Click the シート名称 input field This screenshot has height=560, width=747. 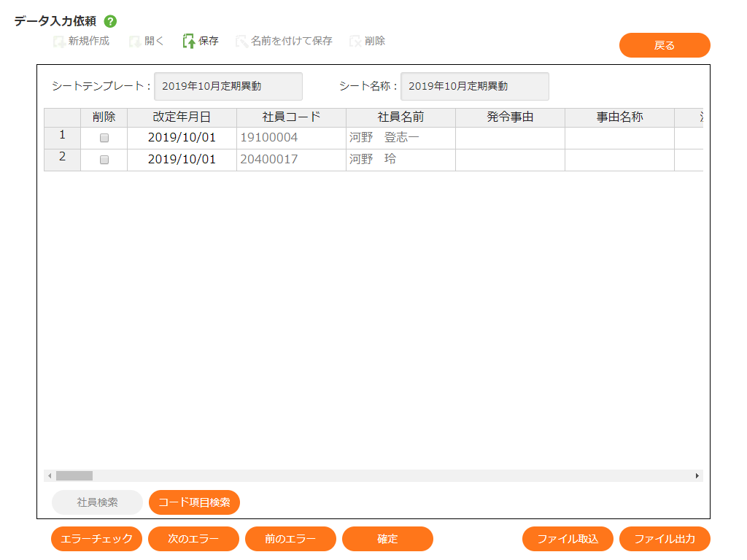(474, 86)
